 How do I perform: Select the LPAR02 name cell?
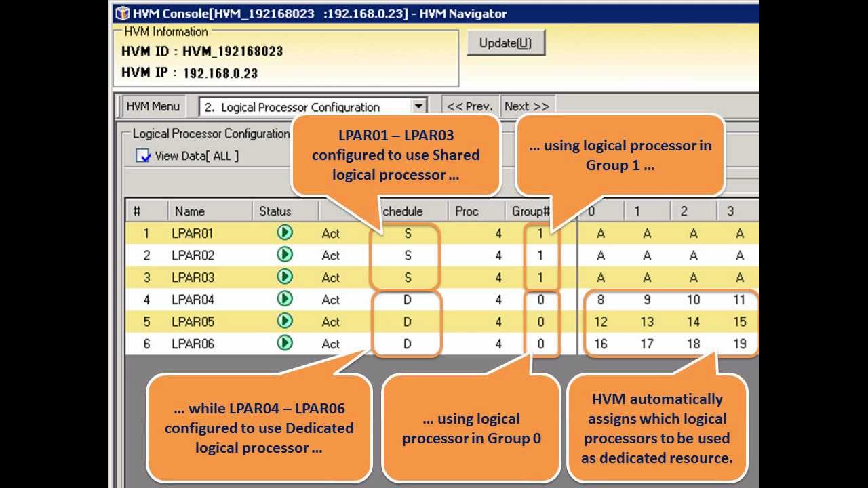point(193,256)
